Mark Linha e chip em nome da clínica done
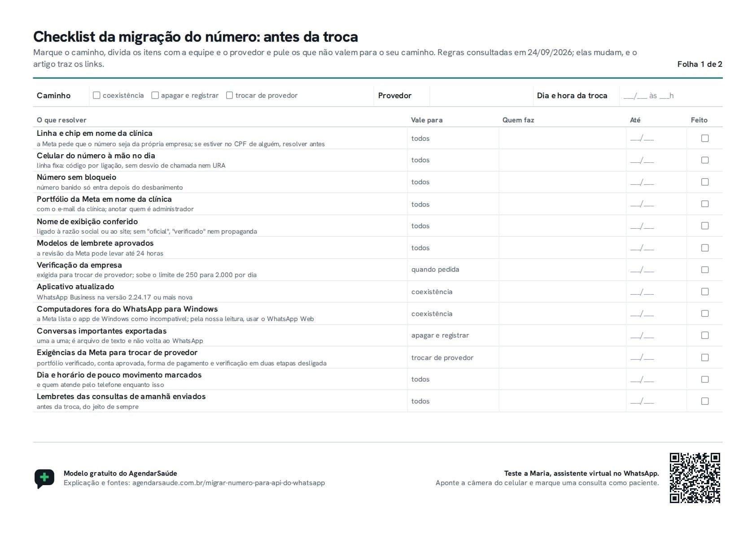 click(705, 138)
